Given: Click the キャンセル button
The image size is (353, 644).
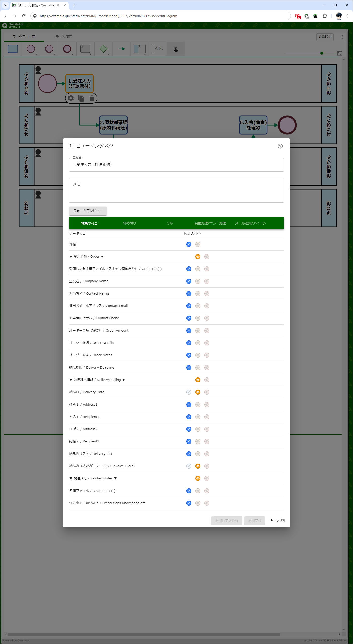Looking at the screenshot, I should (277, 520).
